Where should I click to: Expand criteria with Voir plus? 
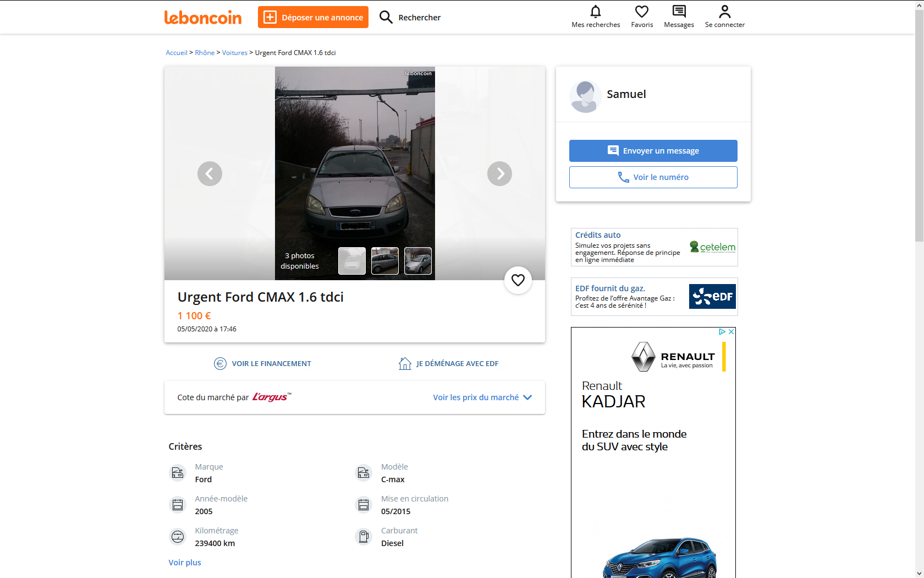(x=185, y=563)
